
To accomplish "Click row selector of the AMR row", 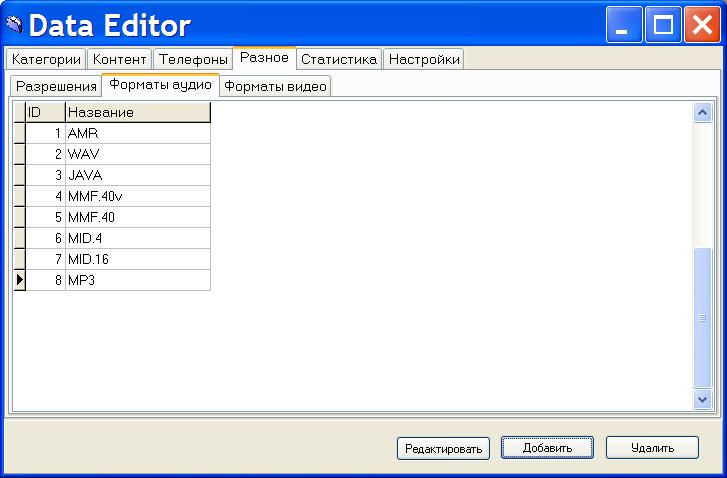I will tap(19, 134).
